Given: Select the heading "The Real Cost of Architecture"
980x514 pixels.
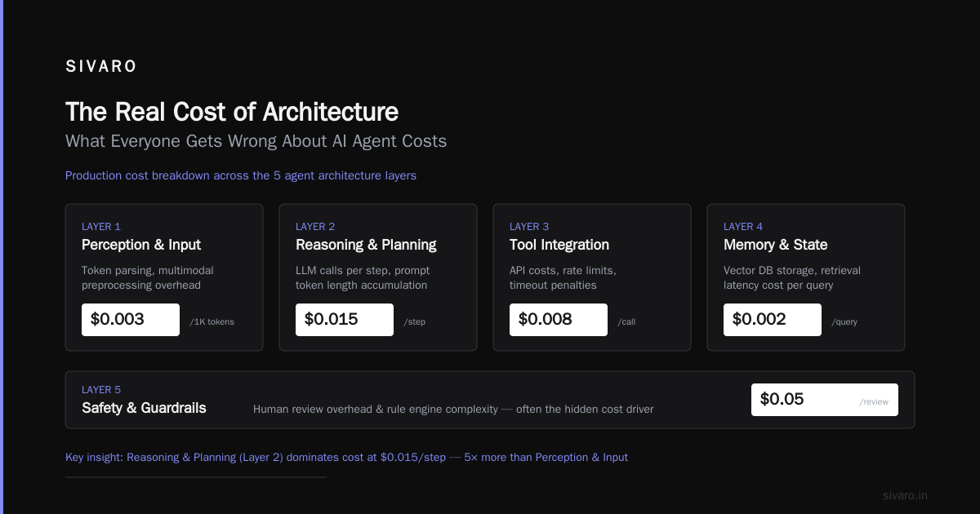Looking at the screenshot, I should coord(232,112).
